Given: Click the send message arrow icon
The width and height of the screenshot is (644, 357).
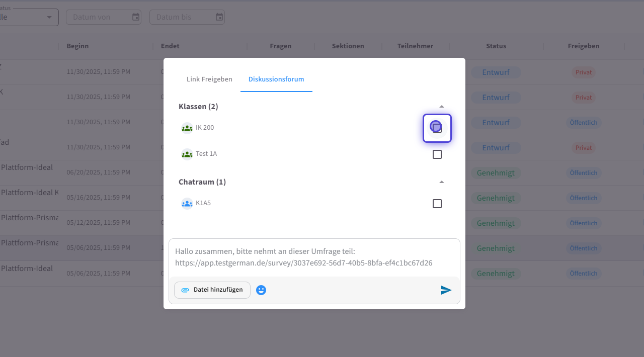Looking at the screenshot, I should pos(446,290).
